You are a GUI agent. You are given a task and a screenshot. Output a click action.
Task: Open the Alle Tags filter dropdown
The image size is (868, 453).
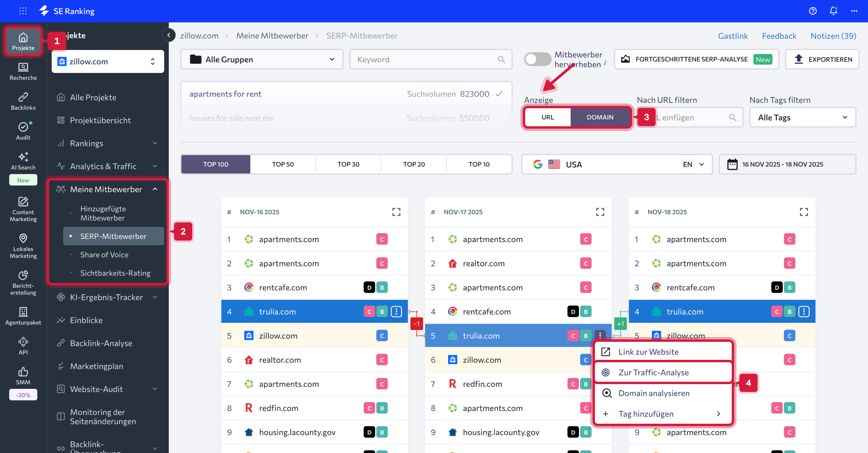802,117
